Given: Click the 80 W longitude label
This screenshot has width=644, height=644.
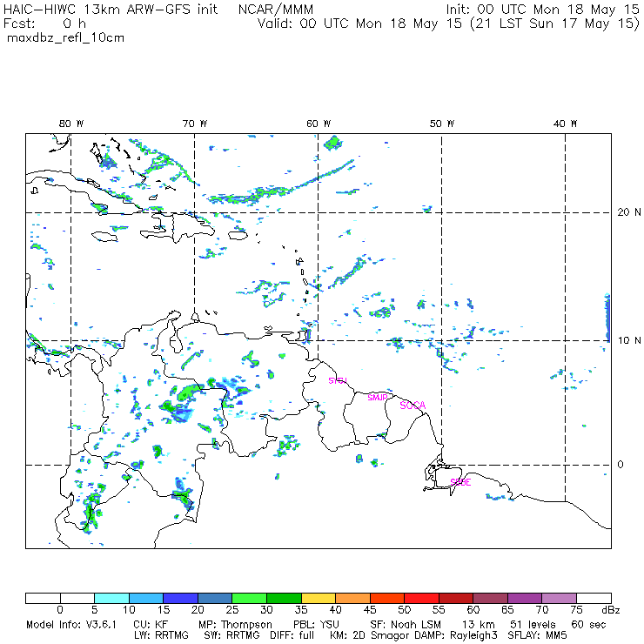Looking at the screenshot, I should (x=71, y=124).
